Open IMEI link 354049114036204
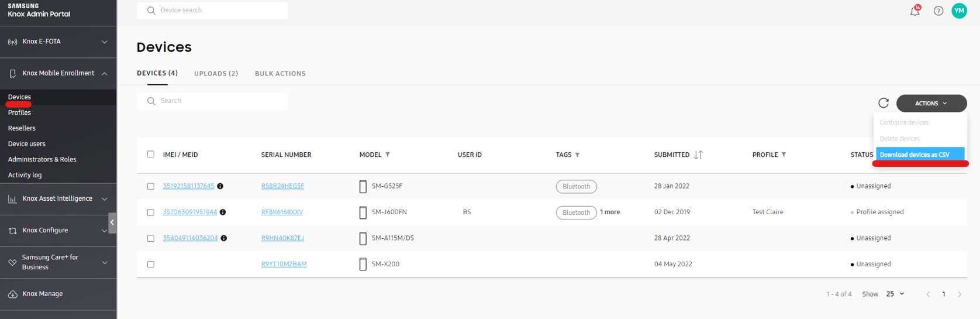 (190, 238)
